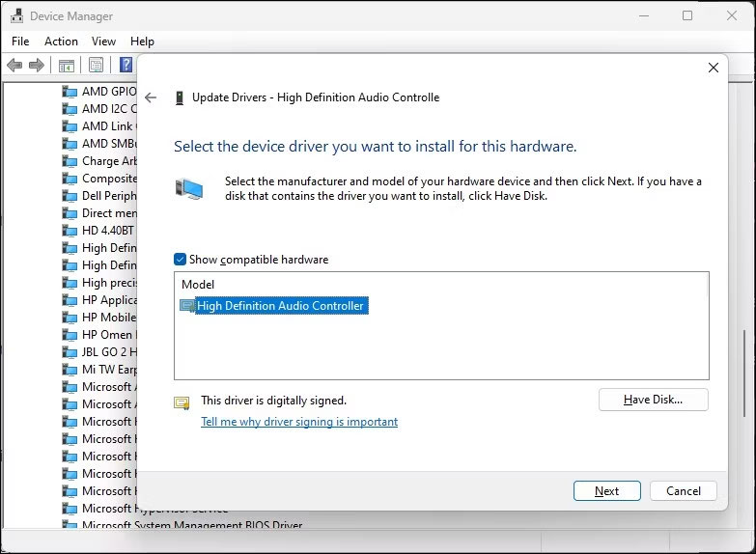This screenshot has width=756, height=554.
Task: Click the Next button
Action: pos(606,490)
